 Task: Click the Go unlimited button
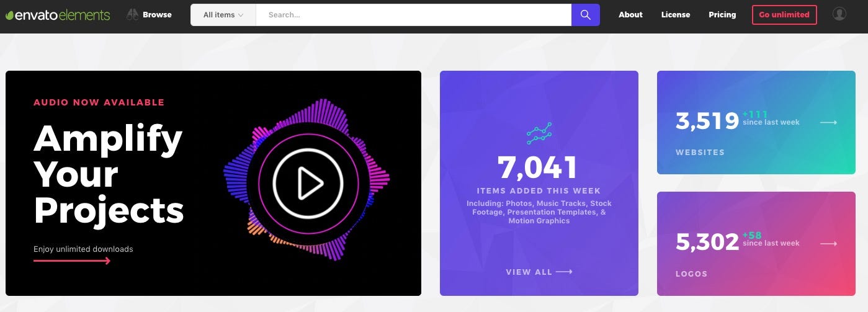coord(784,15)
